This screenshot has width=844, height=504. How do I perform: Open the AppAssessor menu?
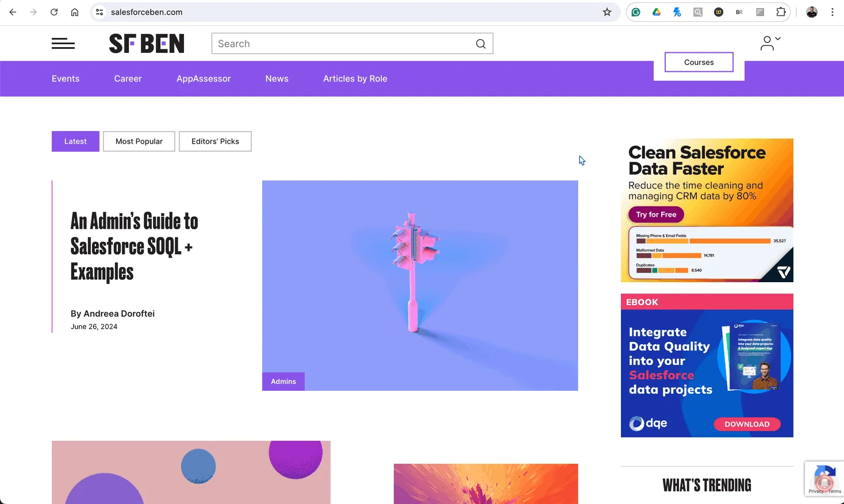204,79
